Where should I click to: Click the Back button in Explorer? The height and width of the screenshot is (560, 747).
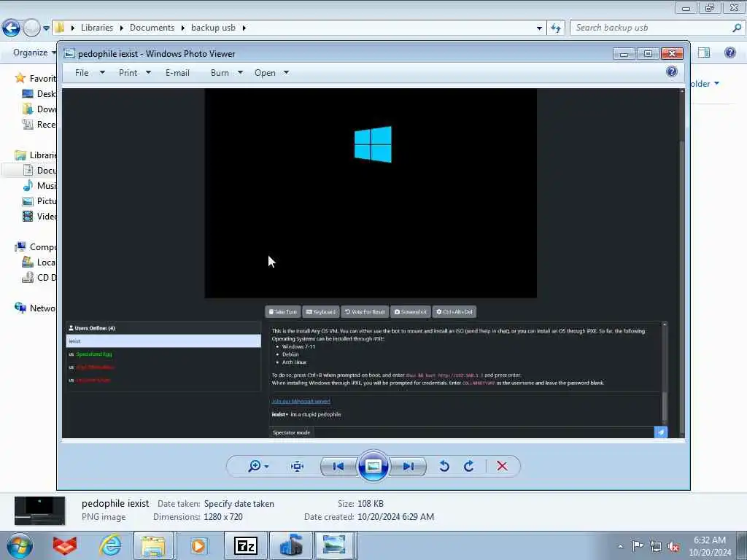pyautogui.click(x=12, y=28)
